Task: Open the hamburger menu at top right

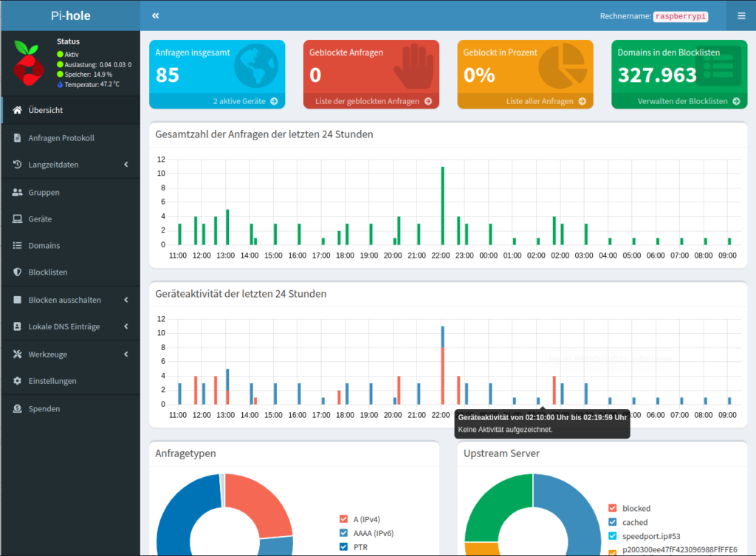Action: coord(741,16)
